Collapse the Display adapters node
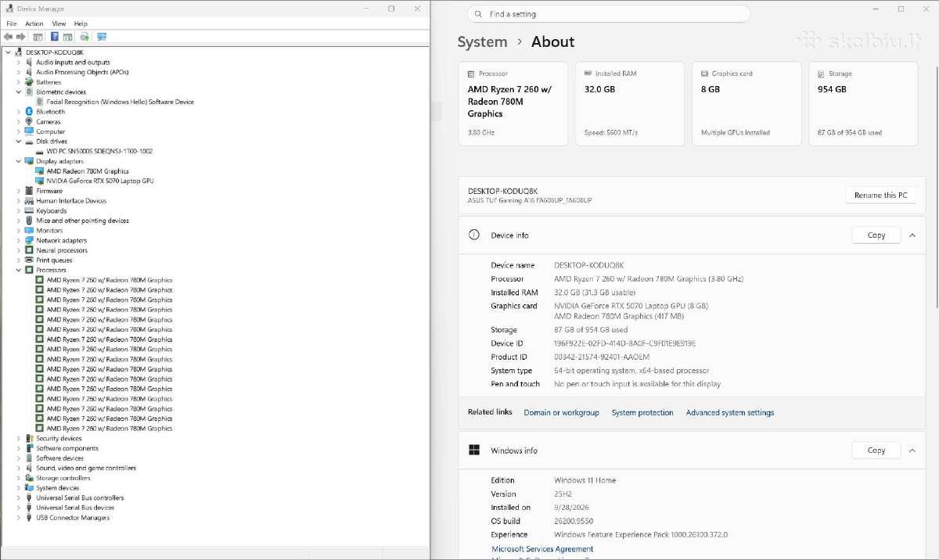This screenshot has width=939, height=560. (19, 161)
